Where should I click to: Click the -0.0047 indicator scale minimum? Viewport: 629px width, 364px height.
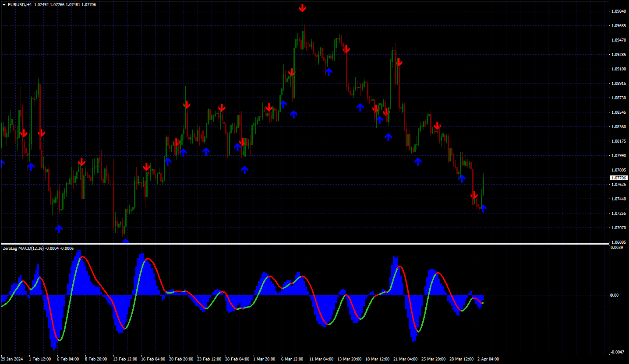click(617, 352)
